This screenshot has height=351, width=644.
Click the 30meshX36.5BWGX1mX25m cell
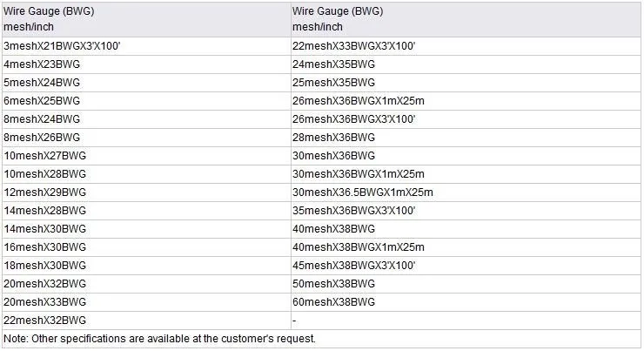coord(466,192)
